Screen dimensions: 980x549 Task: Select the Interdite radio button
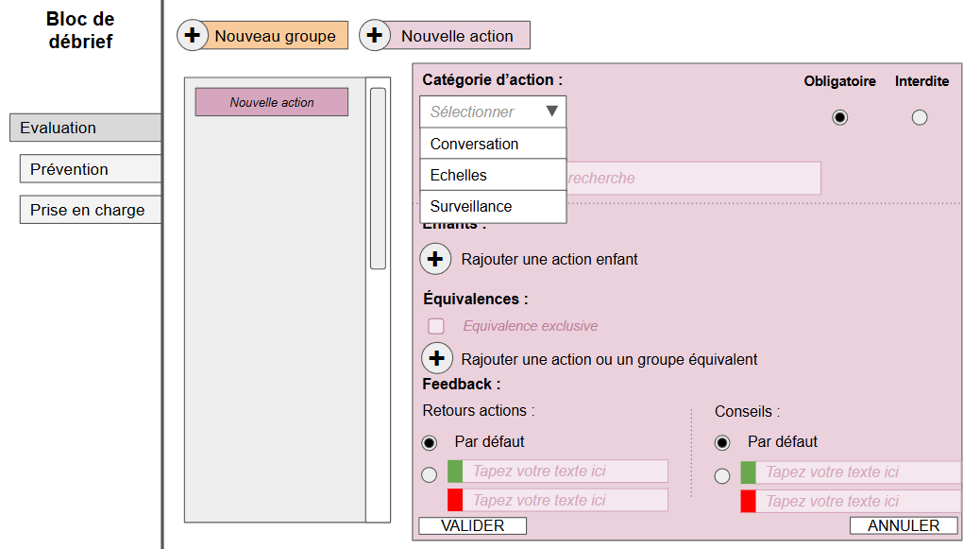click(x=920, y=117)
